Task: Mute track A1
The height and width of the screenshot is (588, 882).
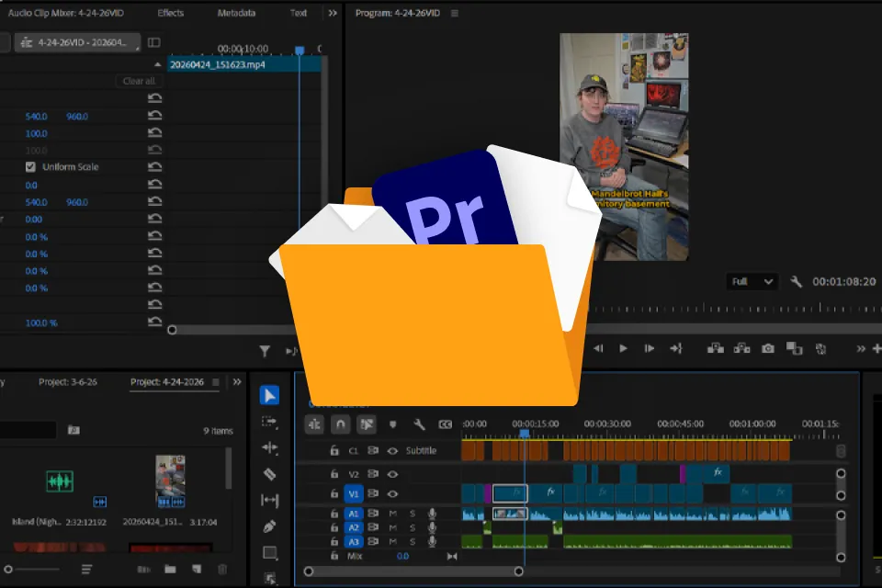Action: coord(392,514)
